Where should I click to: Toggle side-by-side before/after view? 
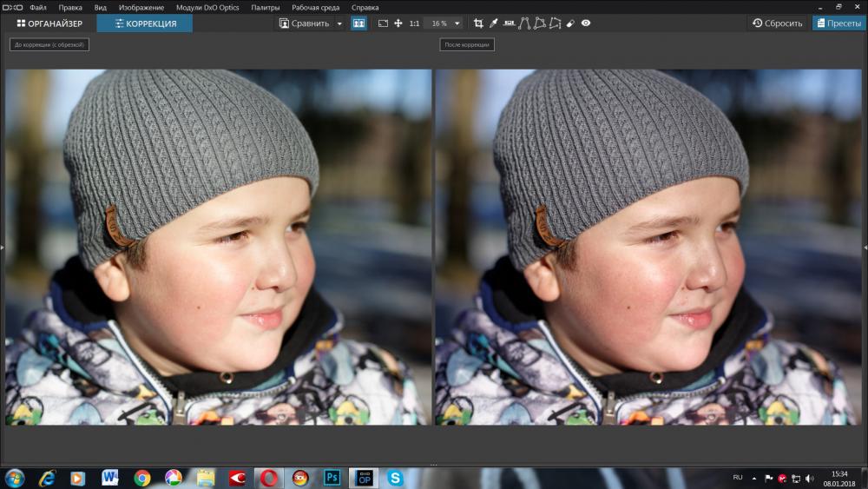(x=358, y=23)
